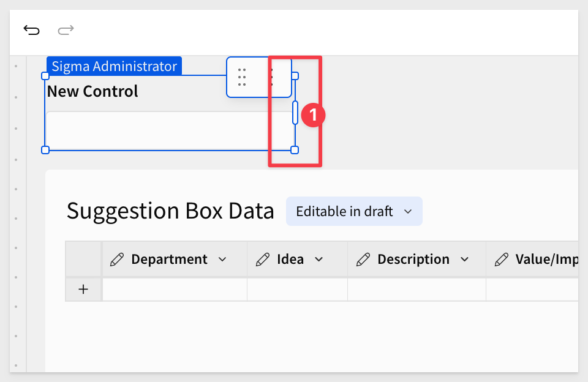
Task: Click the undo arrow icon
Action: click(31, 30)
